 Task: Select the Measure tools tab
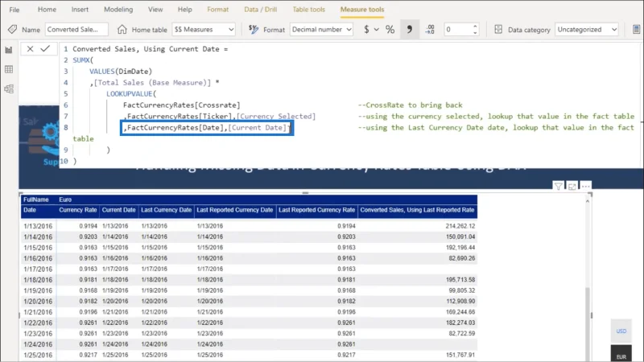[x=362, y=10]
